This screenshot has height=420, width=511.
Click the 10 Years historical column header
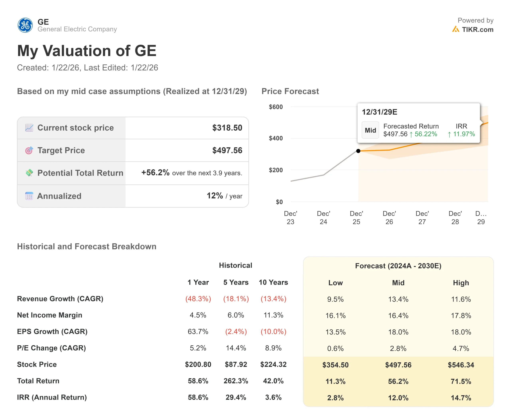click(x=273, y=282)
